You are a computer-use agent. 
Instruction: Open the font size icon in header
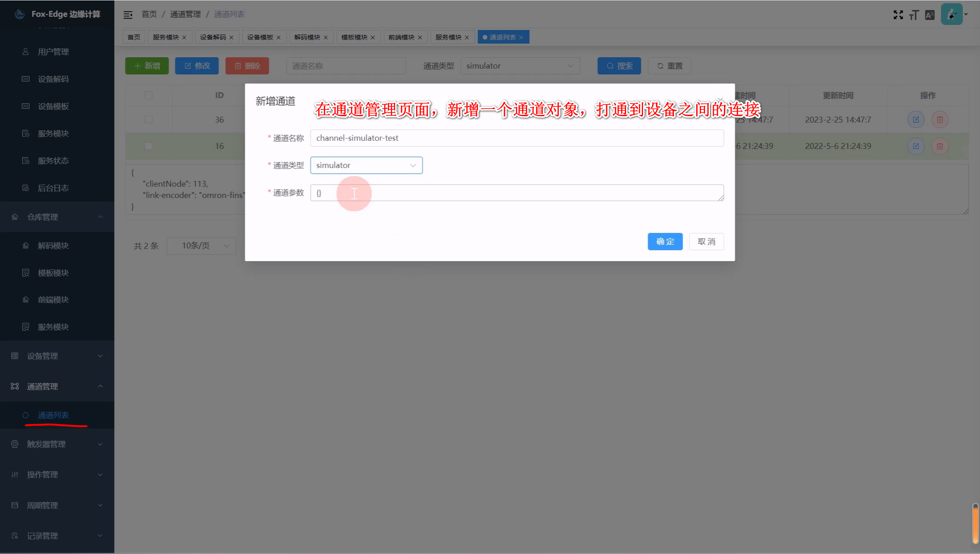tap(914, 15)
